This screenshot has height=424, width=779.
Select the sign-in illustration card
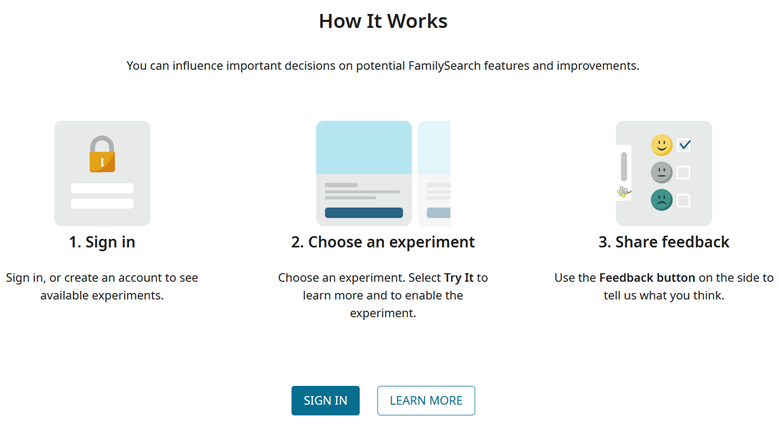[x=102, y=173]
